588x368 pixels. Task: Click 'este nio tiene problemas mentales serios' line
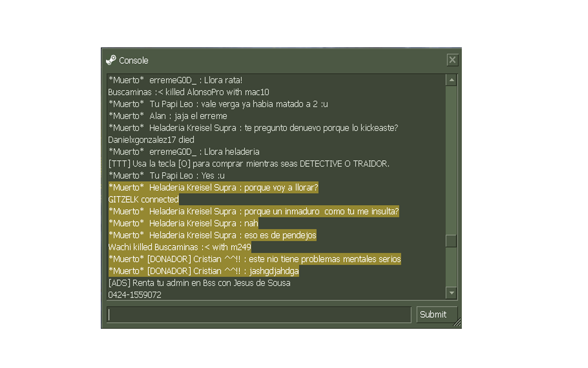coord(254,259)
